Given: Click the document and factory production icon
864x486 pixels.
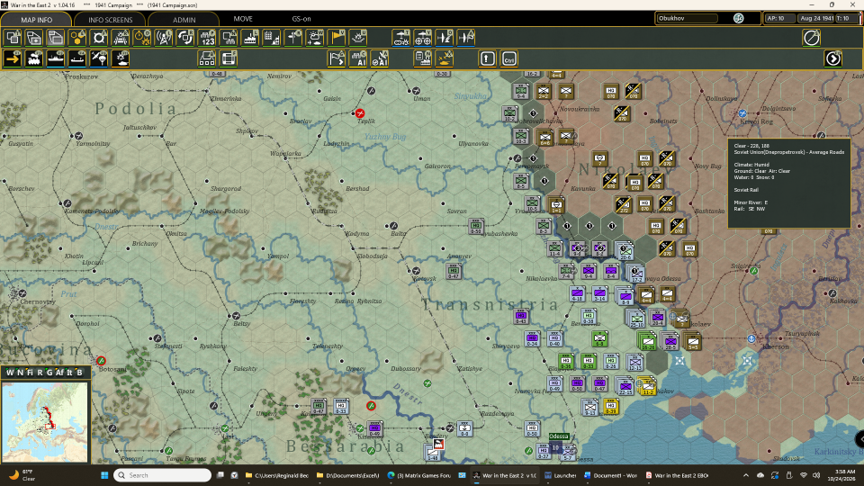Looking at the screenshot, I should pos(423,58).
